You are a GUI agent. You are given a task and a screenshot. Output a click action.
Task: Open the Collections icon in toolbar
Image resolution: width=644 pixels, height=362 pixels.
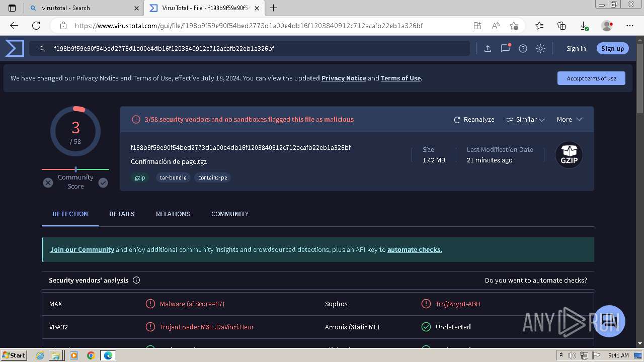(x=561, y=26)
